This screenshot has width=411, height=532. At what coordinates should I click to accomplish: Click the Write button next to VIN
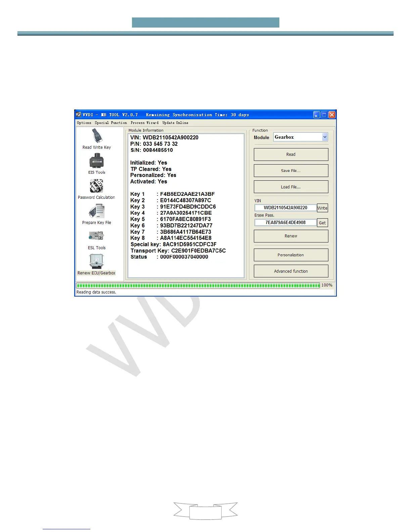click(x=322, y=208)
